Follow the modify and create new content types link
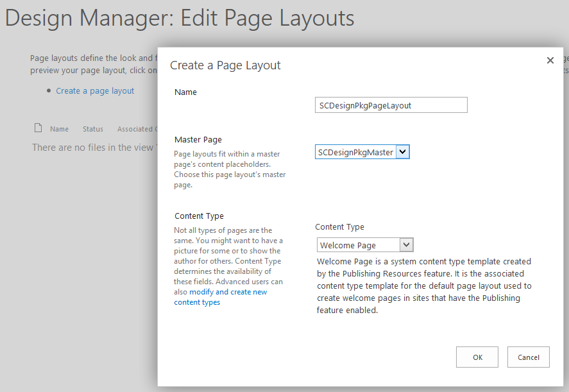The image size is (569, 392). tap(220, 297)
